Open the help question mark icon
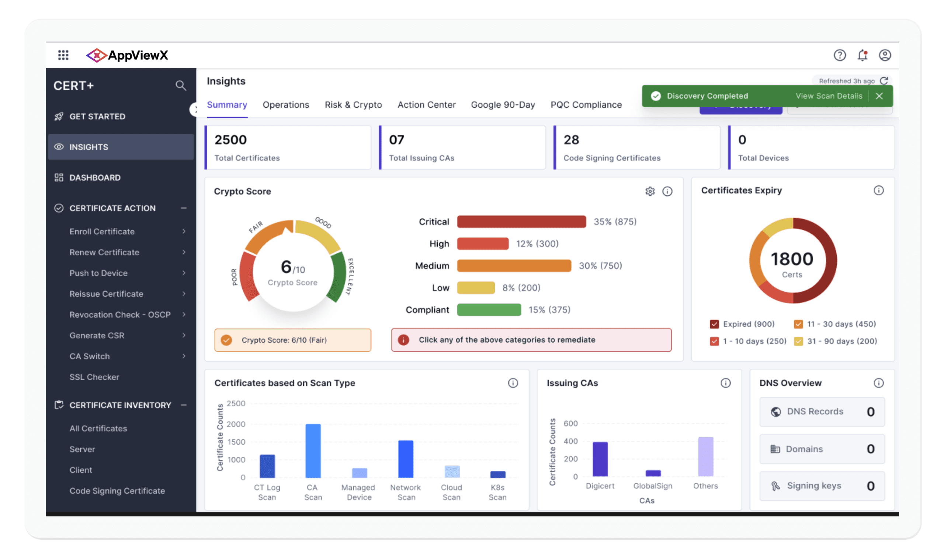Viewport: 944px width, 560px height. coord(839,55)
